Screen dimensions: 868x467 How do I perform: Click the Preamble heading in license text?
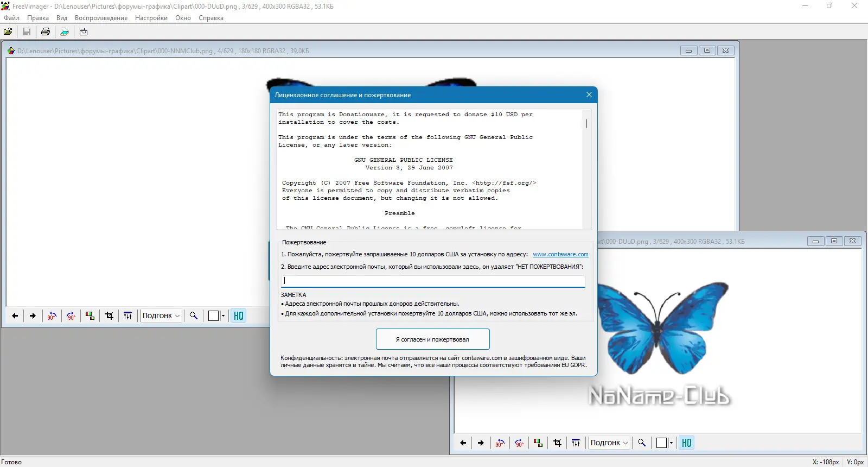[400, 213]
